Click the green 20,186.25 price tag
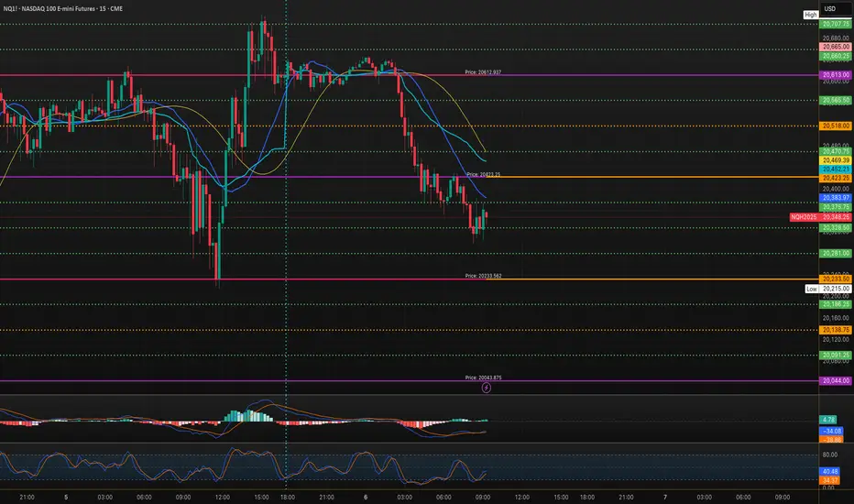 tap(836, 304)
